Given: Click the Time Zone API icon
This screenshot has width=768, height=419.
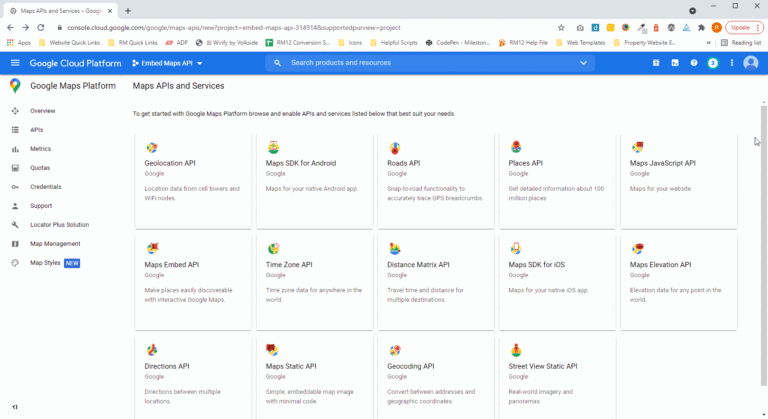Looking at the screenshot, I should [273, 248].
